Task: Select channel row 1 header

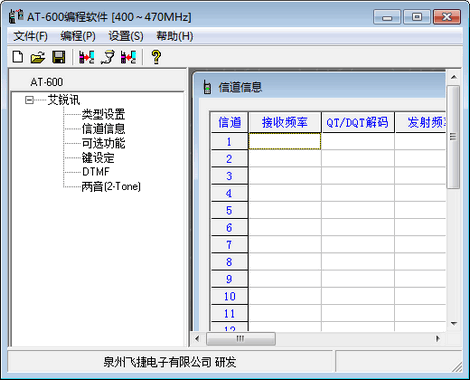Action: pos(229,142)
